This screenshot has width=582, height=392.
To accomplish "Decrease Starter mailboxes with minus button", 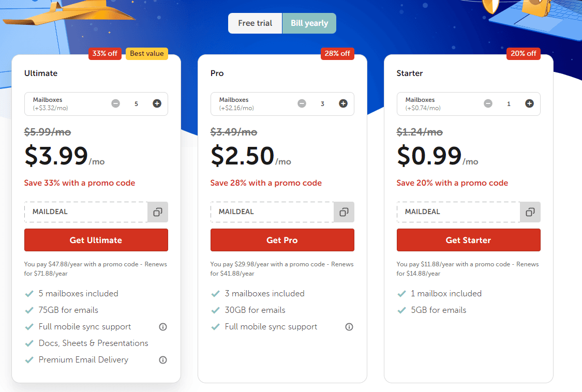I will pos(488,103).
